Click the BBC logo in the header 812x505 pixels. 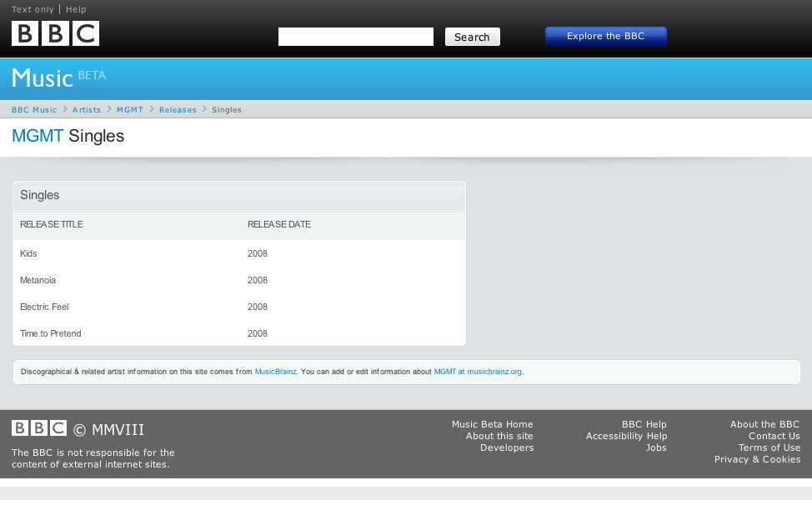(55, 33)
